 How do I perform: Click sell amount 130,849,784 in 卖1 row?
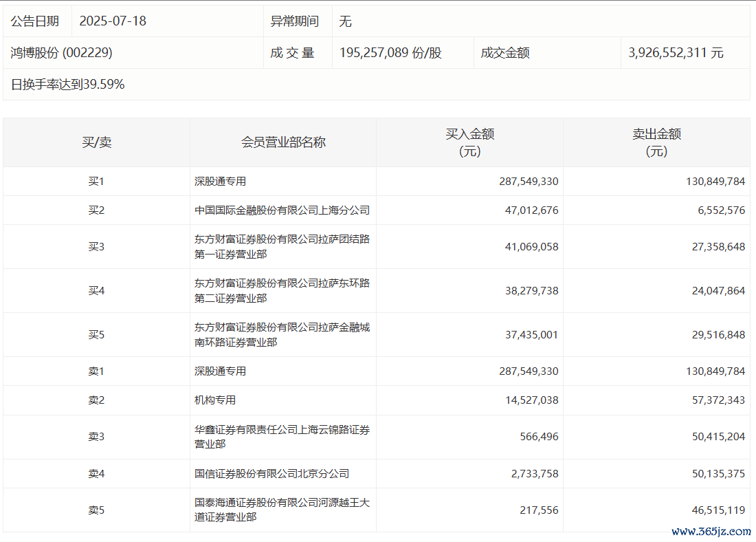715,371
